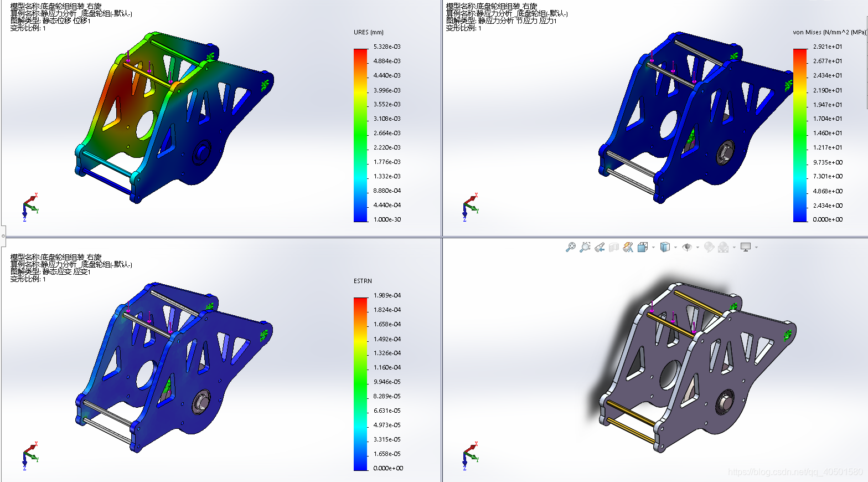Click stress legend value "1.460e+01"
This screenshot has height=482, width=868.
[828, 133]
